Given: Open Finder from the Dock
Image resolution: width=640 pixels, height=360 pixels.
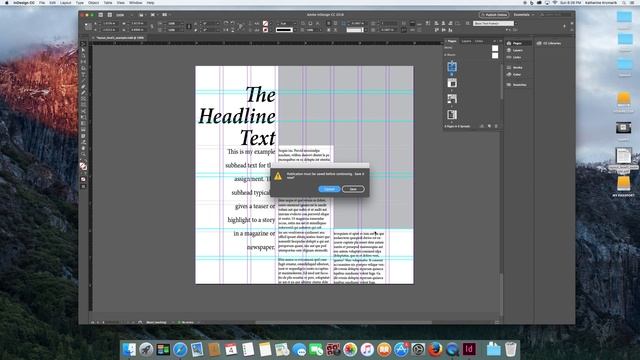Looking at the screenshot, I should (x=129, y=349).
